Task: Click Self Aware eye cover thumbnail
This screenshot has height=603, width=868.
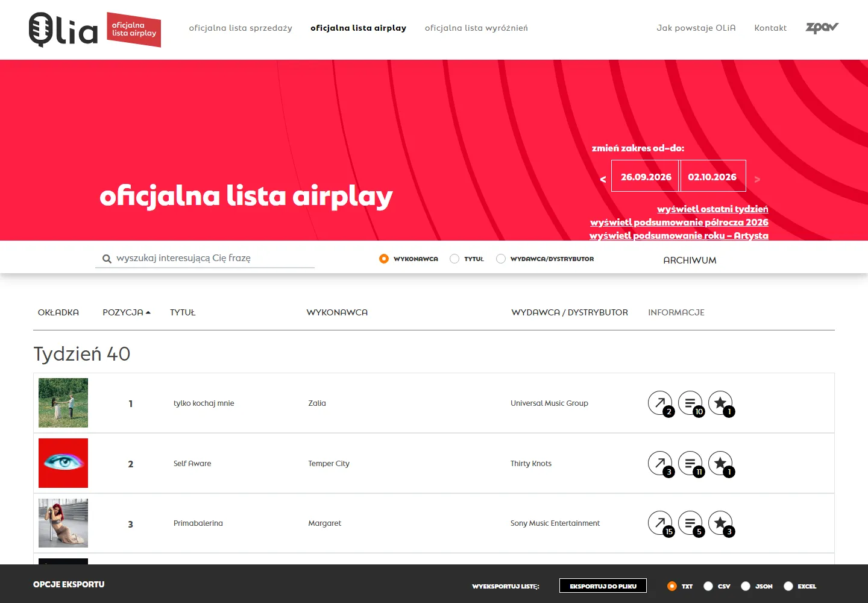Action: 63,463
